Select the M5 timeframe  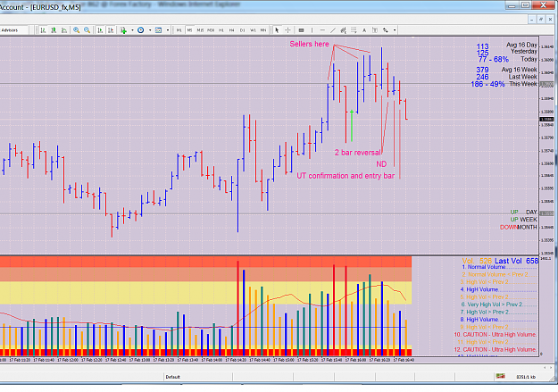point(189,30)
